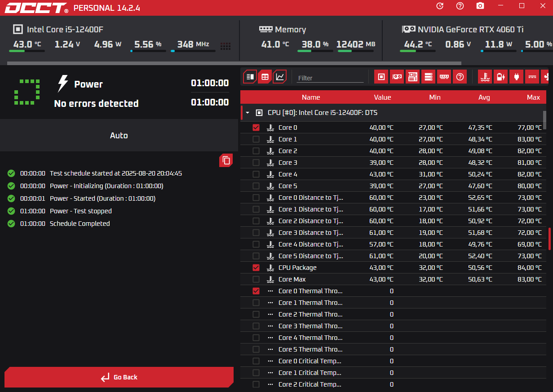This screenshot has width=553, height=392.
Task: Filter by temperature sensor type icon
Action: click(485, 77)
